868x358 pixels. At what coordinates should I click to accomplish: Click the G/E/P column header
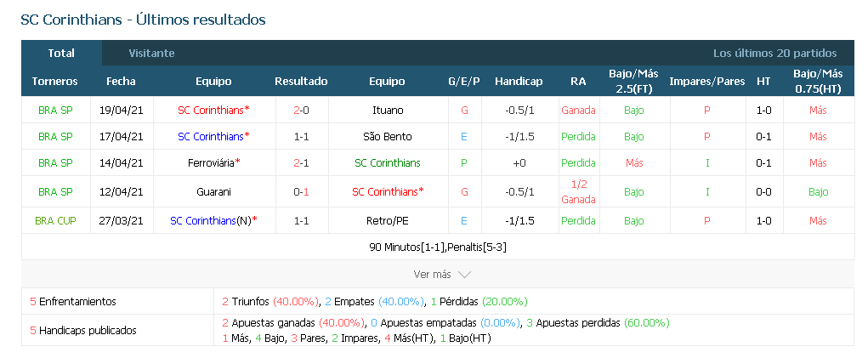pos(464,82)
